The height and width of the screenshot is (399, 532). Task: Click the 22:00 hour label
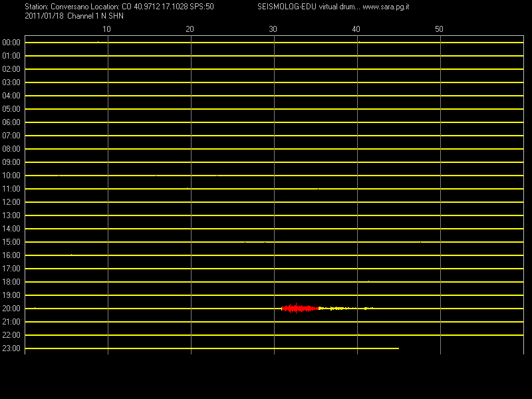coord(11,335)
